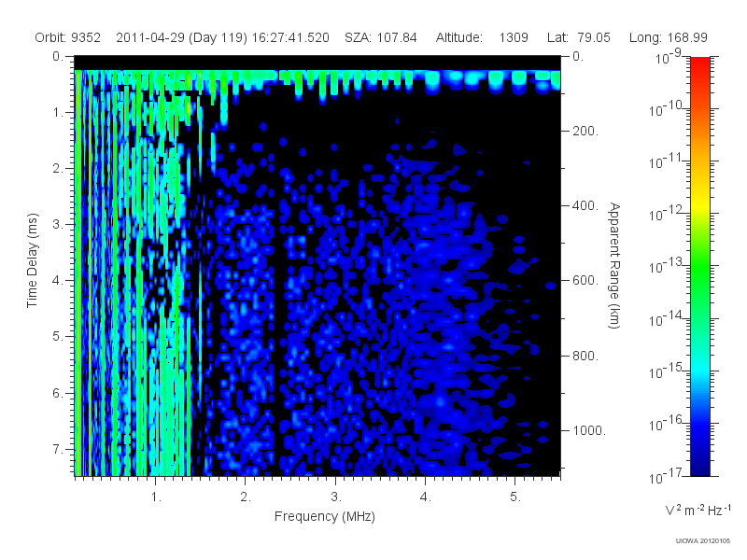The image size is (747, 560).
Task: Click the 'Altitude:' label
Action: (459, 37)
